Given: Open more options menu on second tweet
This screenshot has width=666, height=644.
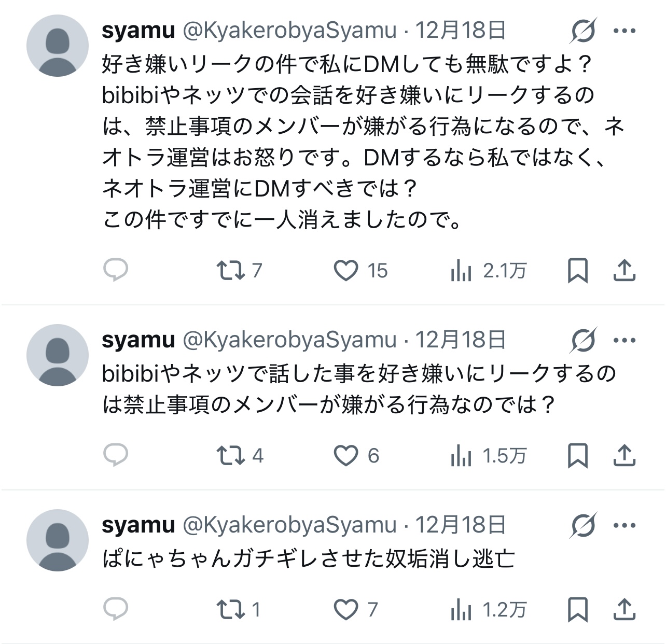Looking at the screenshot, I should pos(624,341).
